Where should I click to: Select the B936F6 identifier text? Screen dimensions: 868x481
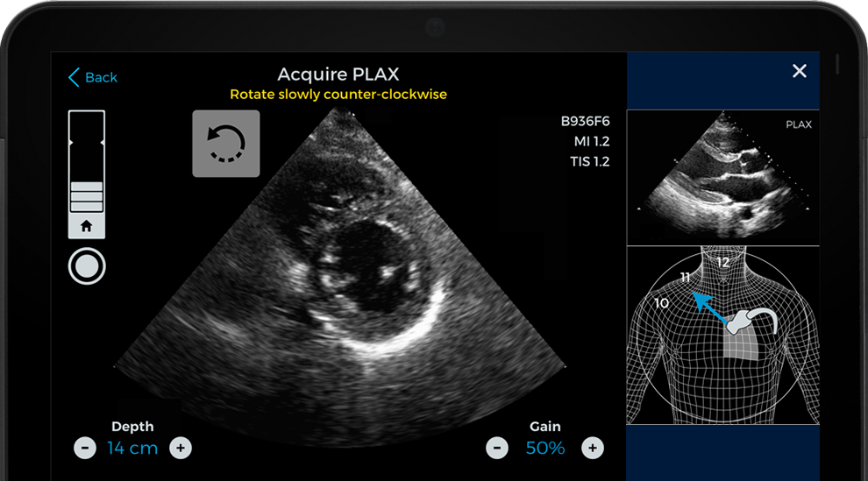(x=585, y=121)
